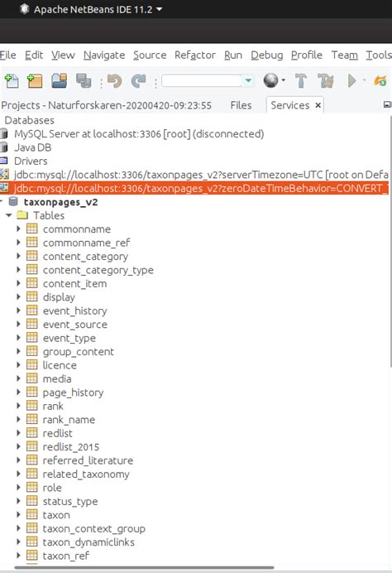
Task: Click the MySQL Server database icon
Action: tap(3, 134)
